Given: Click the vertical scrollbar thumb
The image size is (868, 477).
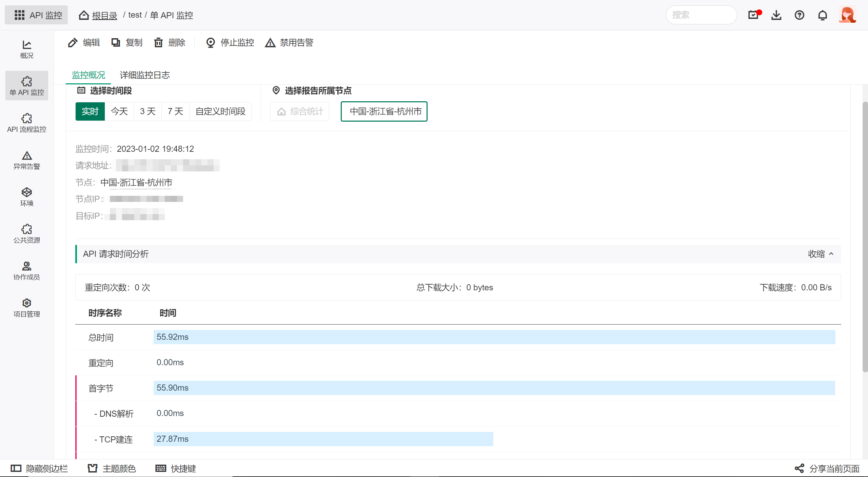Looking at the screenshot, I should (865, 237).
